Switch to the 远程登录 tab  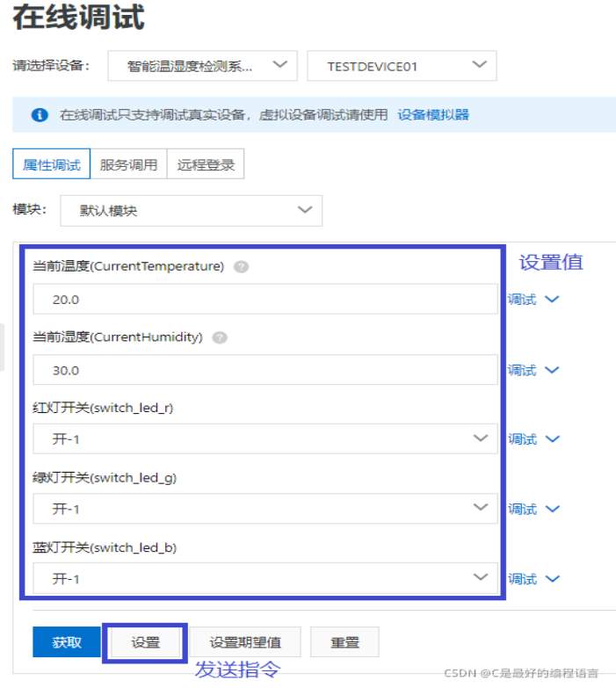click(206, 164)
